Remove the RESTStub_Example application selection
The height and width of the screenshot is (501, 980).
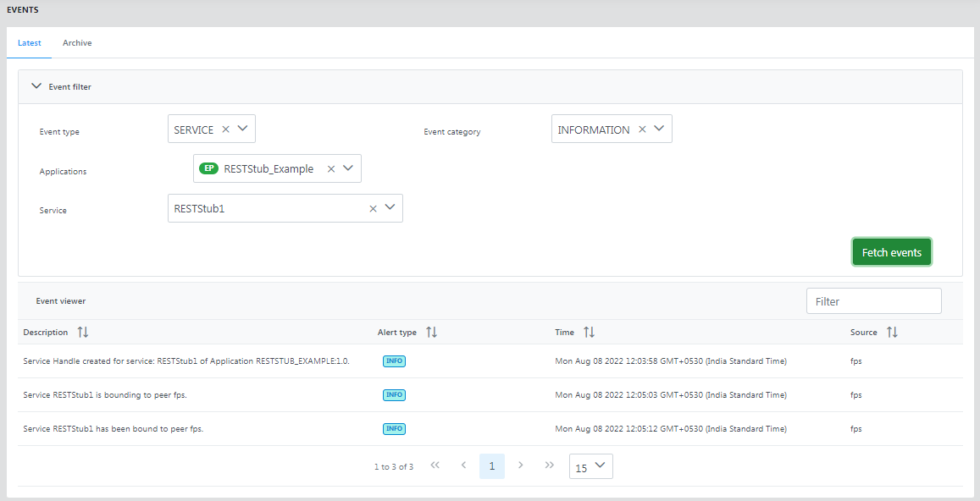(x=331, y=169)
